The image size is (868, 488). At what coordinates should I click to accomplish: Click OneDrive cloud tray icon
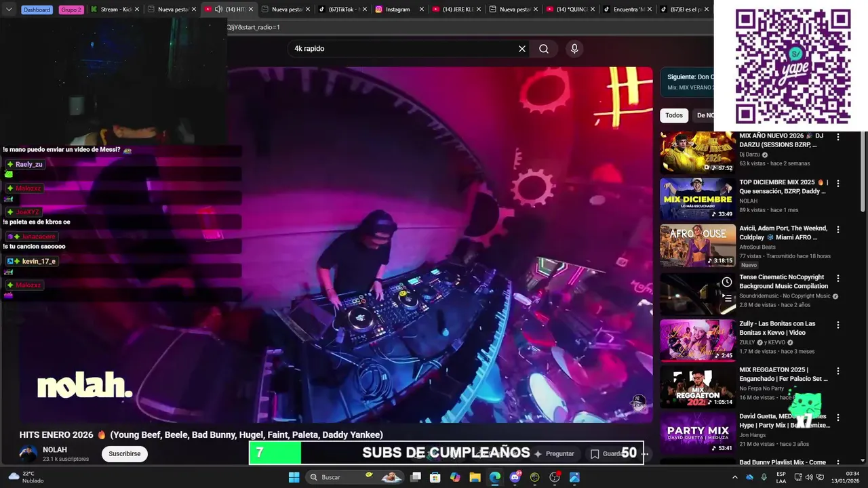click(749, 477)
